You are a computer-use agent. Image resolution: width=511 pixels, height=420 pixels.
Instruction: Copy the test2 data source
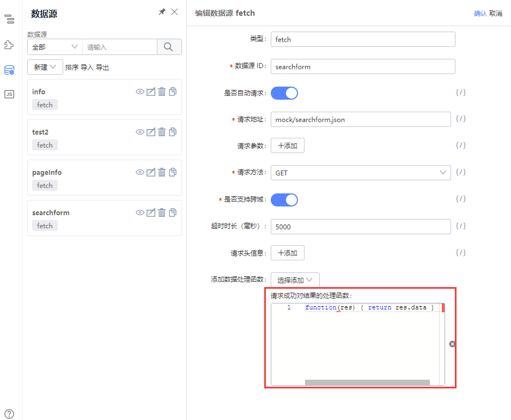click(173, 132)
